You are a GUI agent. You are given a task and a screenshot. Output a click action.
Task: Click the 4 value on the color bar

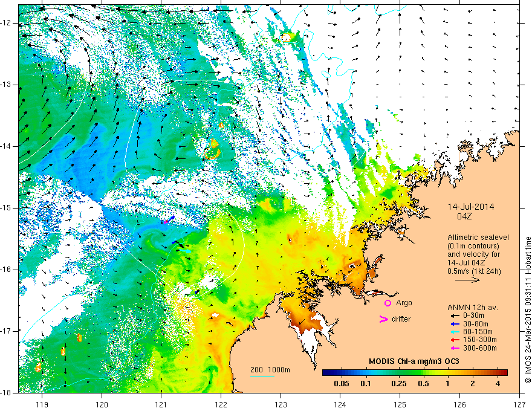point(498,384)
